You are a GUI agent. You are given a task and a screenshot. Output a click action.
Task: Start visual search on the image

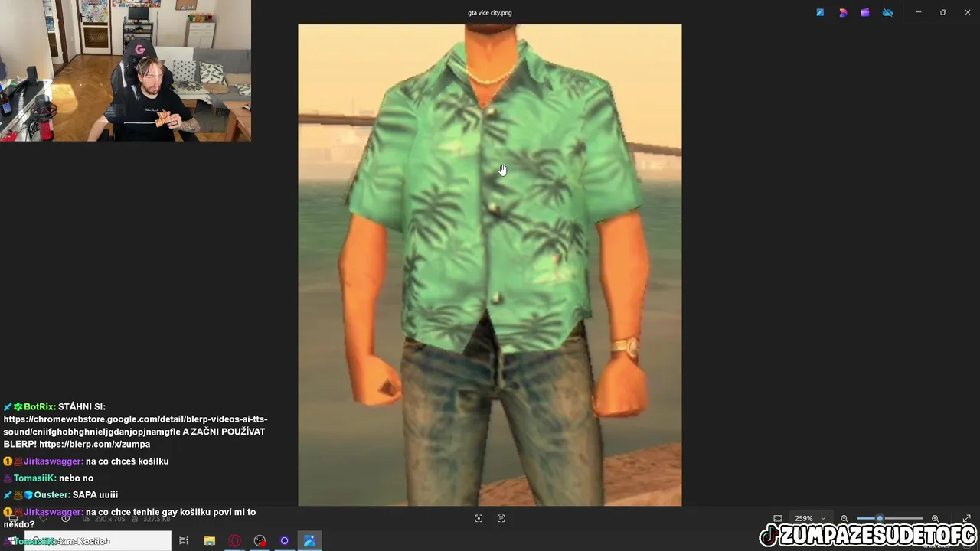(x=479, y=518)
